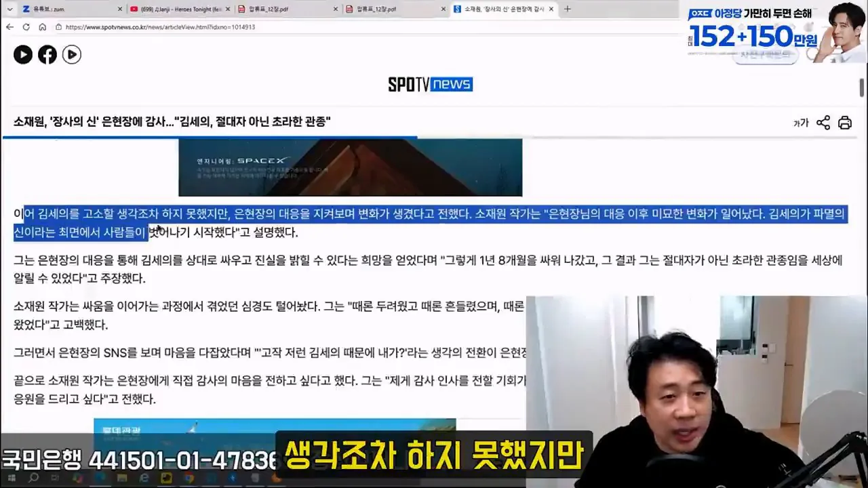The width and height of the screenshot is (868, 488).
Task: Click the page's vertical scrollbar thumb
Action: tap(863, 89)
